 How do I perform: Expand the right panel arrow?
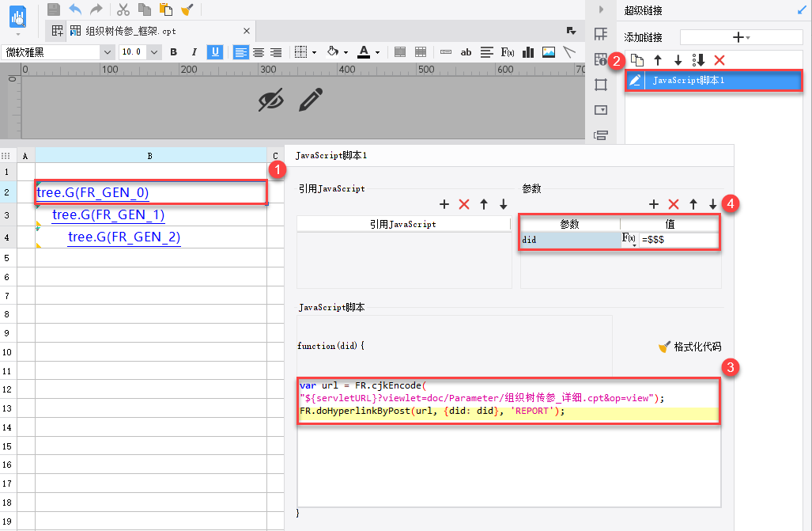[x=601, y=9]
